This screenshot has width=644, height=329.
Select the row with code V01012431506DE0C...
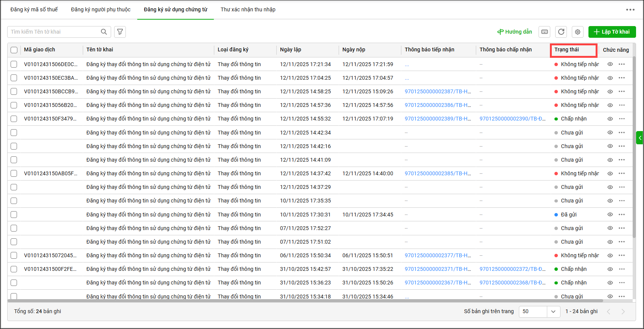14,64
